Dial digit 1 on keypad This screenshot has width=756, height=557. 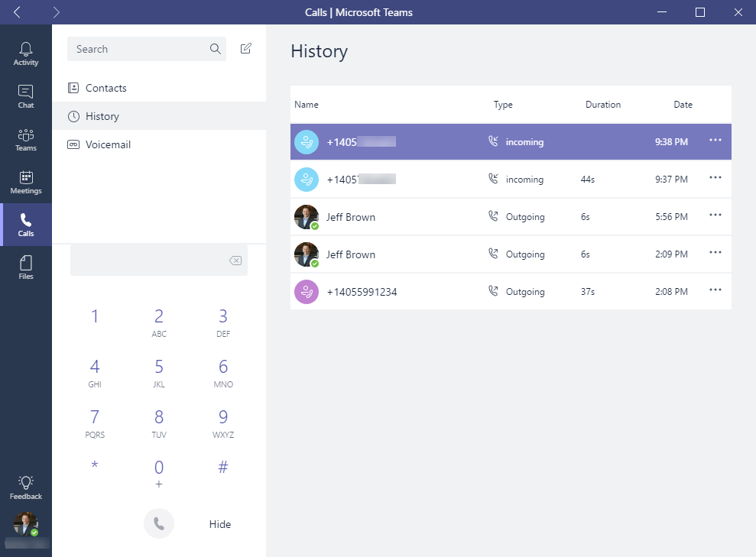(95, 316)
